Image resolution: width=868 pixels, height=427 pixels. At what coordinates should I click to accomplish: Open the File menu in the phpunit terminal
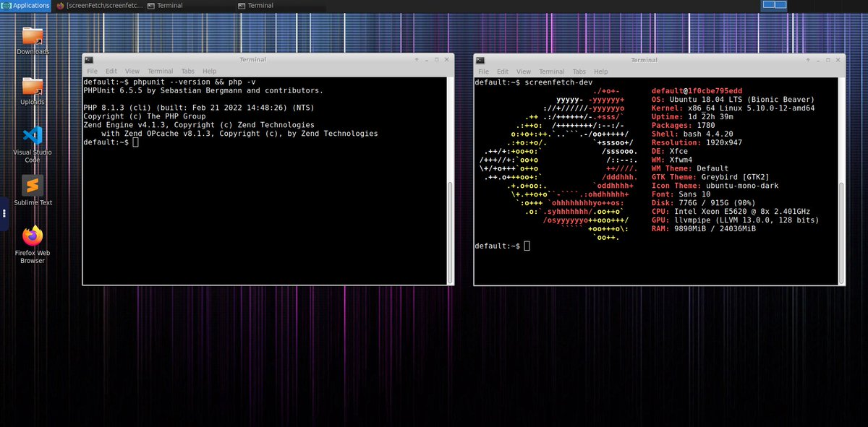pyautogui.click(x=92, y=72)
